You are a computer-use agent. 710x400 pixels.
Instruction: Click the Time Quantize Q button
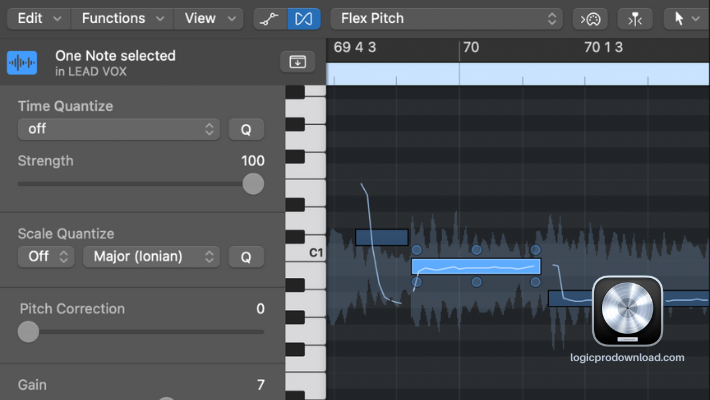tap(246, 130)
